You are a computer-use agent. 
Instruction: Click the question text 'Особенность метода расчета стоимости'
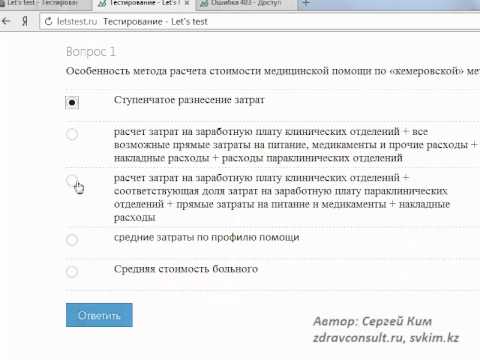click(x=164, y=71)
